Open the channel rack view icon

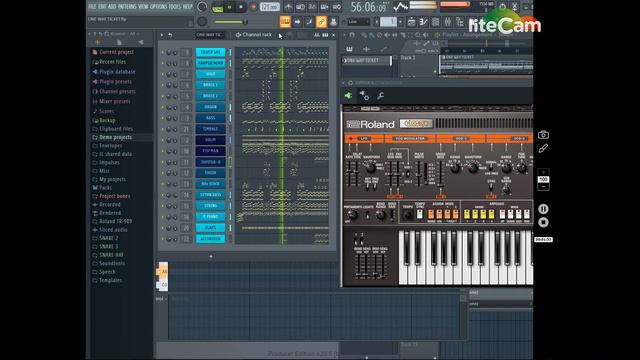(x=436, y=22)
